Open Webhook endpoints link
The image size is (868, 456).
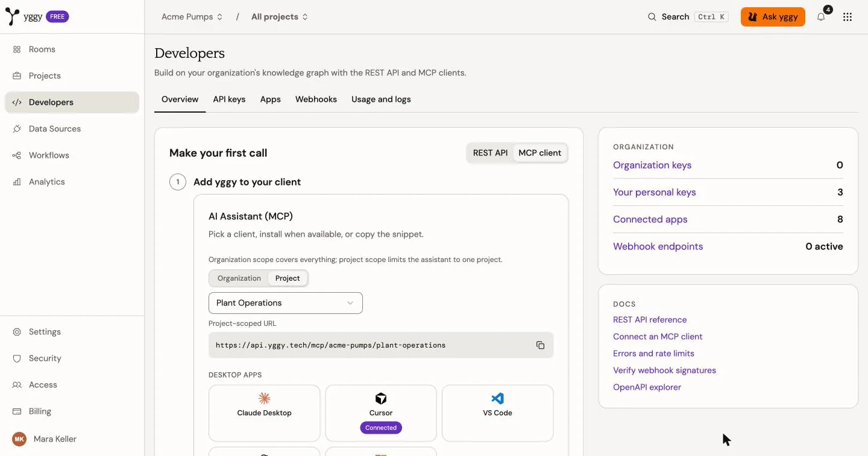pyautogui.click(x=658, y=246)
